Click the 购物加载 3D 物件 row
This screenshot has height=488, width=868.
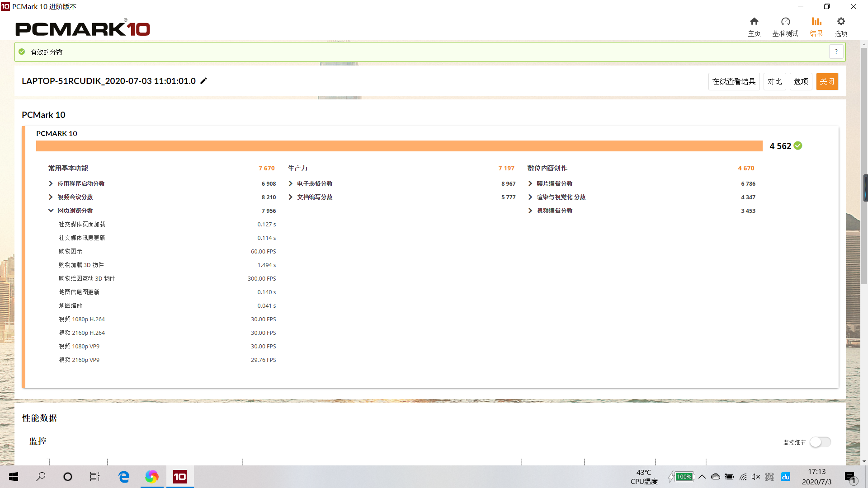click(x=167, y=265)
